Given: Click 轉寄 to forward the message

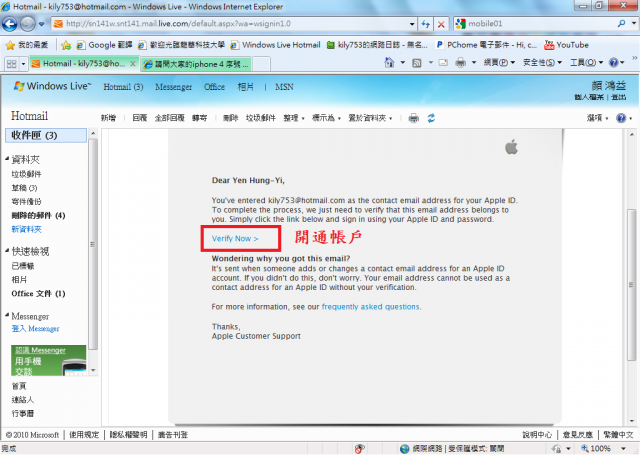Looking at the screenshot, I should click(200, 118).
